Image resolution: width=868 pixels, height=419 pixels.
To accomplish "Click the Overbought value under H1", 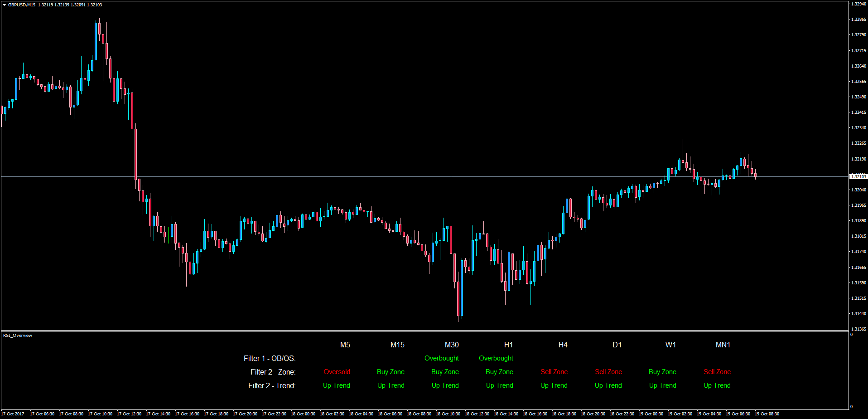I will click(x=496, y=358).
